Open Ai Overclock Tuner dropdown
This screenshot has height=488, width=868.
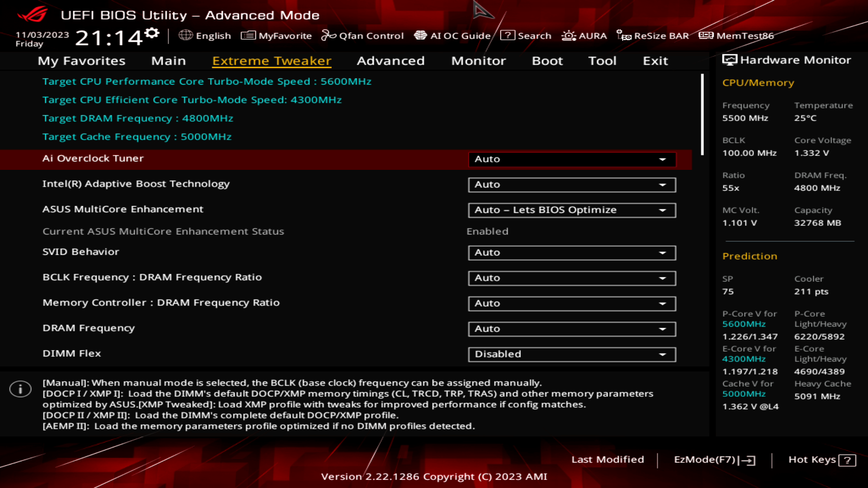click(x=572, y=159)
